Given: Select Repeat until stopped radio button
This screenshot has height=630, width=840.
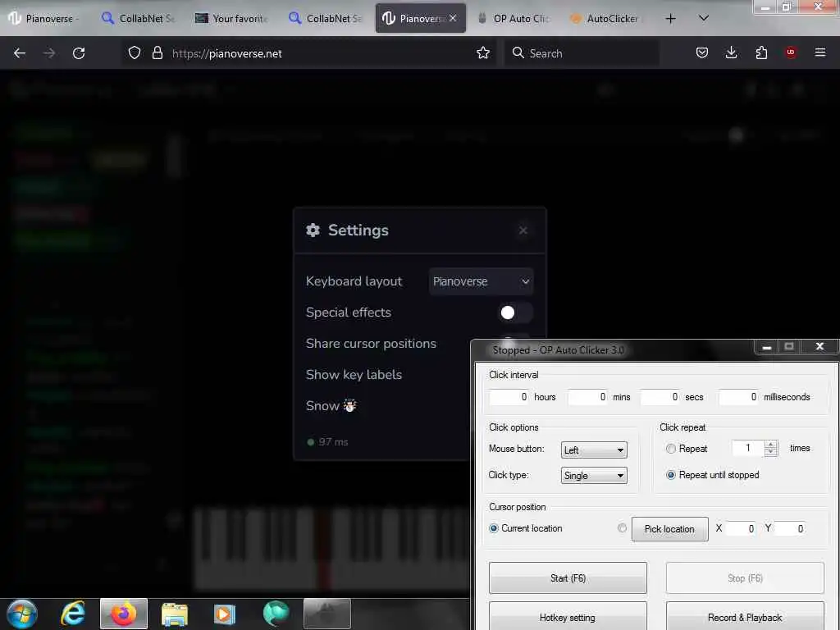Looking at the screenshot, I should pyautogui.click(x=671, y=475).
